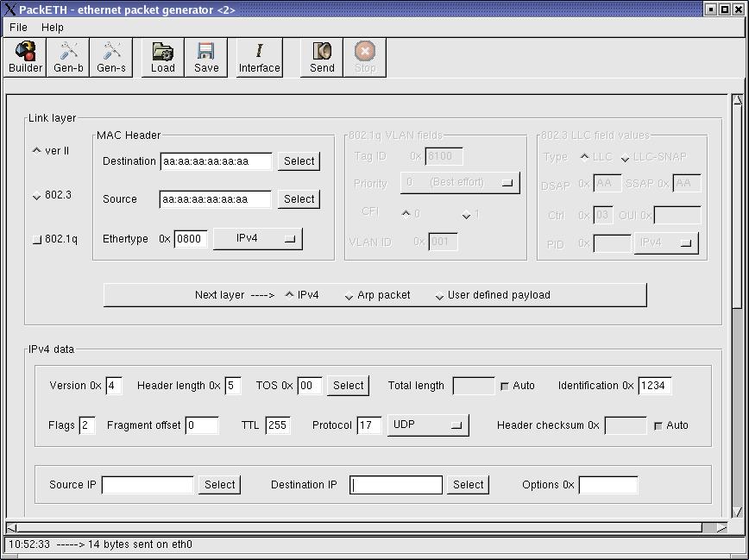The width and height of the screenshot is (749, 560).
Task: Choose Arp packet as next layer
Action: [349, 296]
